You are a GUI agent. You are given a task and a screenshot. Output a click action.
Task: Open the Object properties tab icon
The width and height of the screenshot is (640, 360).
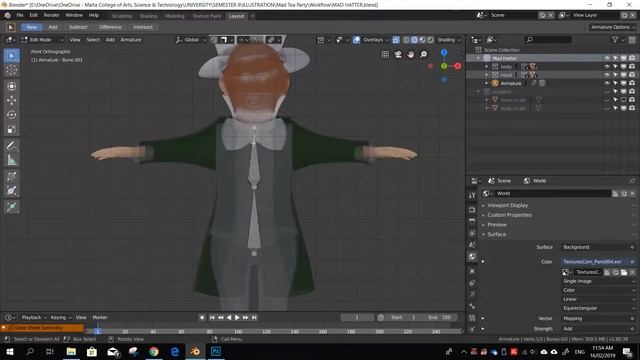(x=472, y=271)
